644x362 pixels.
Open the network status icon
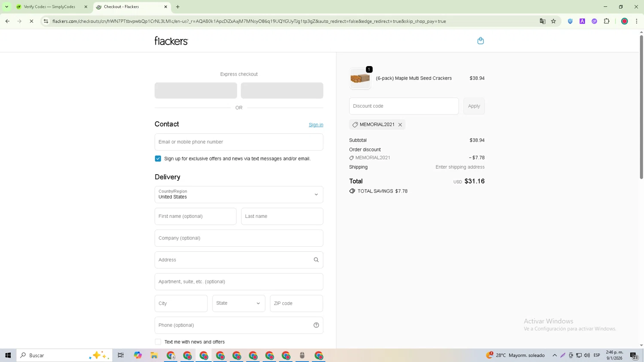point(579,355)
